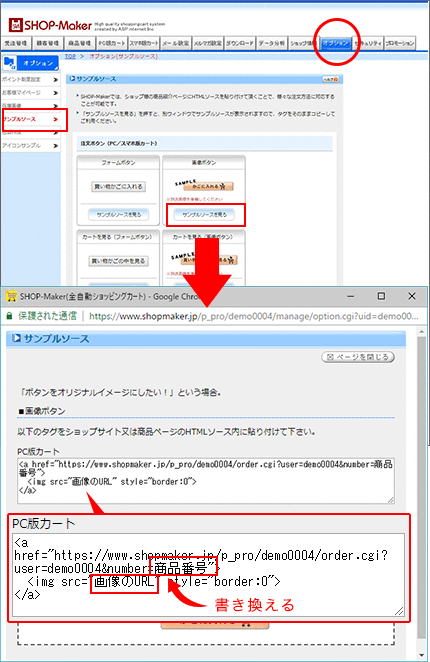Image resolution: width=430 pixels, height=662 pixels.
Task: Click the popup scrollbar up arrow
Action: (422, 332)
